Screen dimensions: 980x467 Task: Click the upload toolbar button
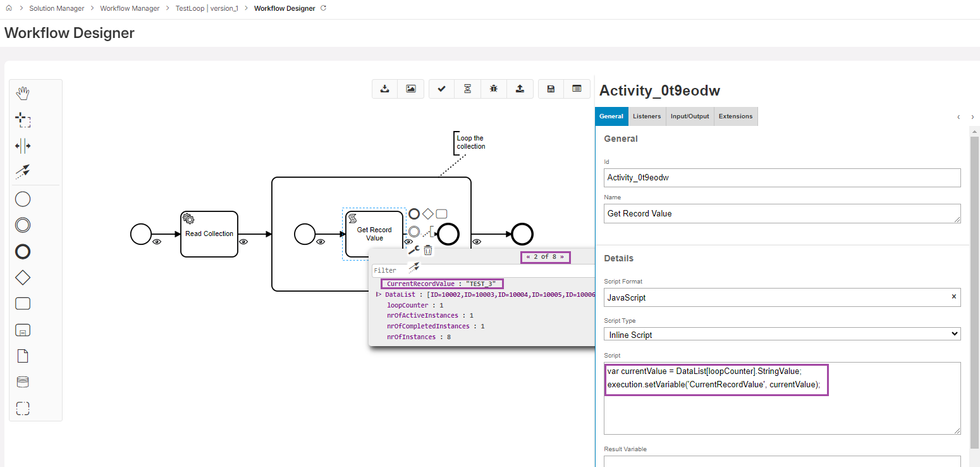click(520, 89)
